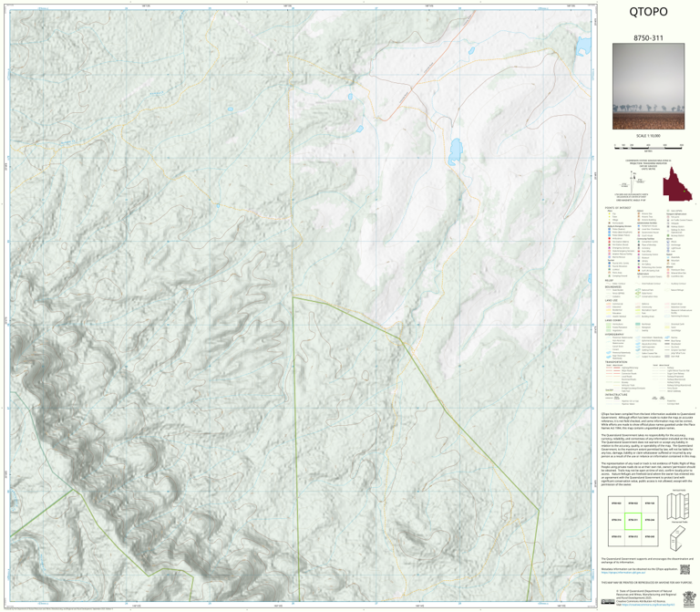Select the BOUNDARIES legend heading
700x612 pixels.
click(x=612, y=286)
